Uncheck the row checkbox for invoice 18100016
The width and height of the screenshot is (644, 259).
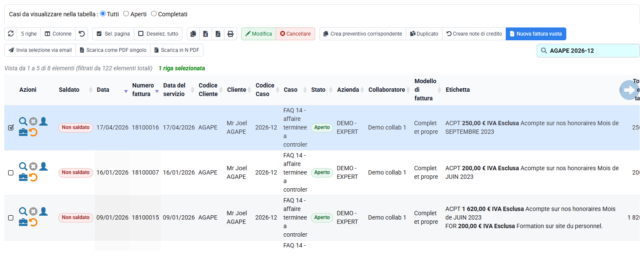[x=11, y=127]
